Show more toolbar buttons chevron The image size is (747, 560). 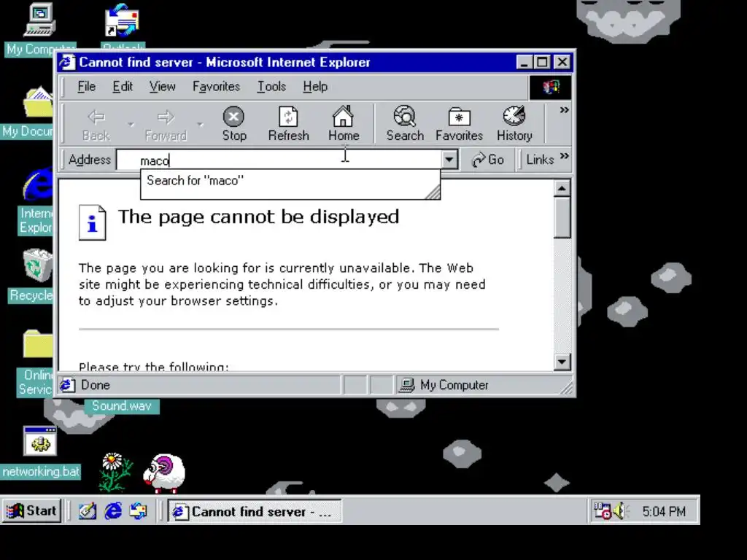point(565,110)
